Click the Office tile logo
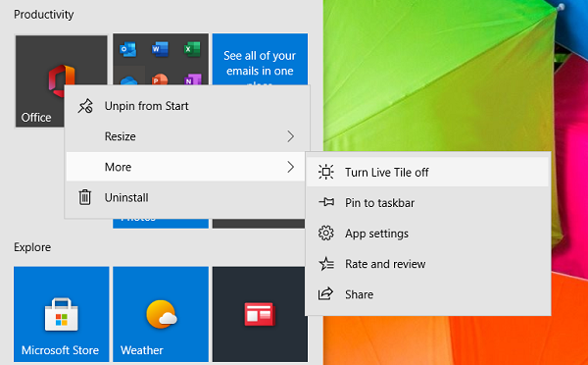Viewport: 588px width, 365px height. tap(61, 79)
